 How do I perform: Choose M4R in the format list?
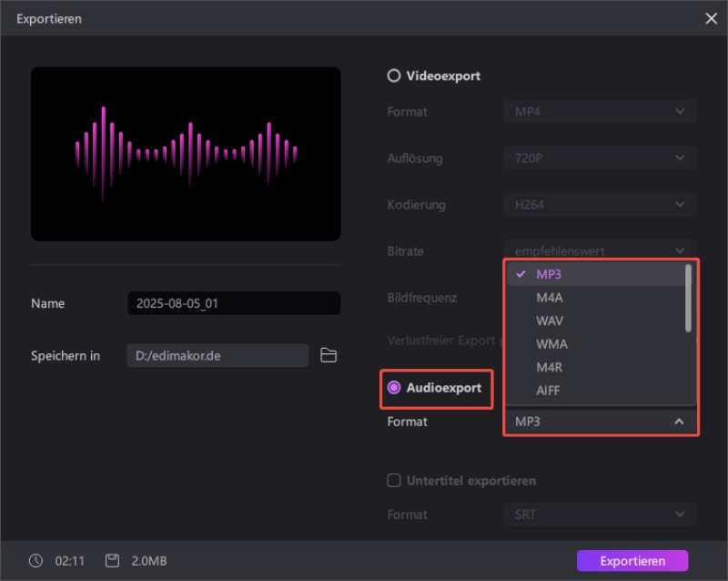(596, 367)
